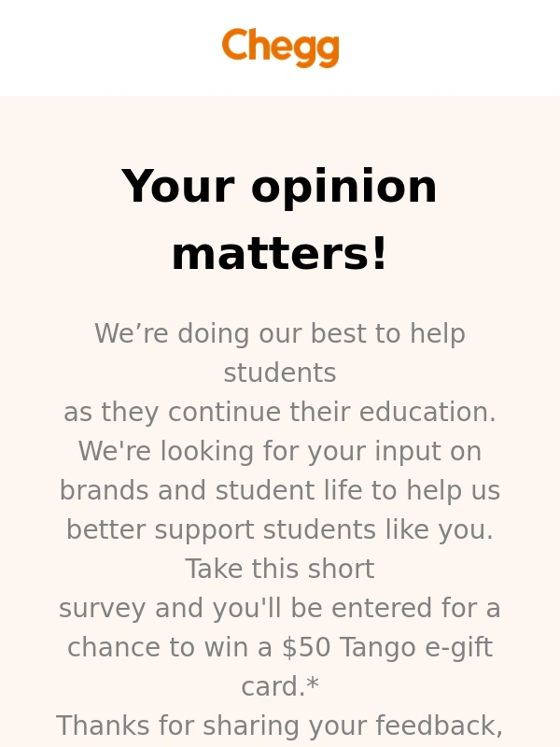This screenshot has height=747, width=560.
Task: Click the standalone word "students" on its own line
Action: (280, 373)
